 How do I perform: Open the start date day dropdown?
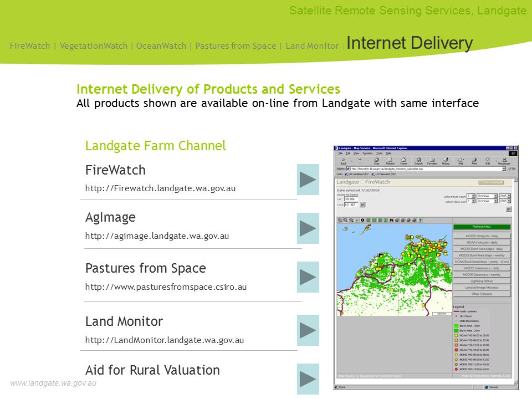pyautogui.click(x=473, y=196)
